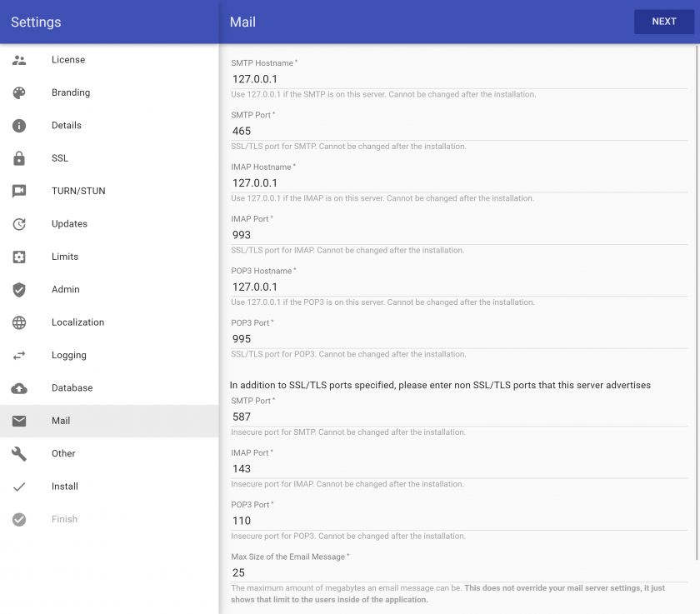Open the SSL lock icon

coord(18,158)
